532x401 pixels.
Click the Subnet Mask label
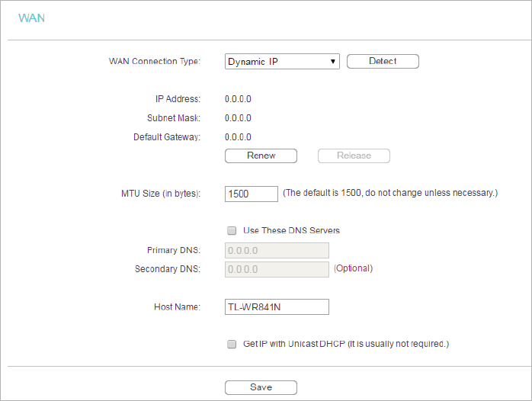pyautogui.click(x=174, y=118)
